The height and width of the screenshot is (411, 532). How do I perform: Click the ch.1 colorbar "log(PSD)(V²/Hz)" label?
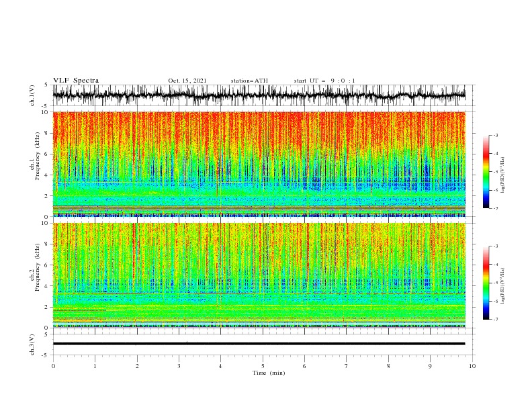coord(503,175)
